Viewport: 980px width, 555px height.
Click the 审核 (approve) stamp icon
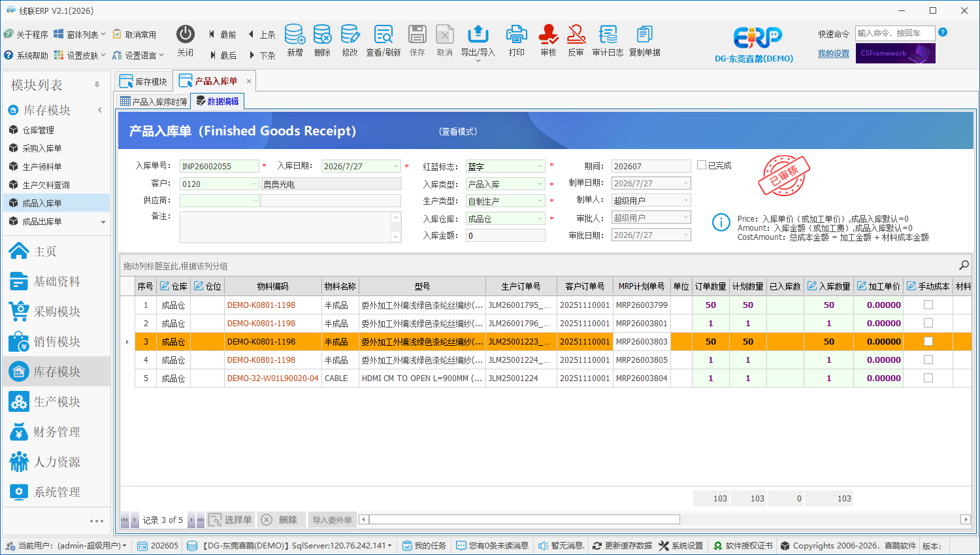click(548, 35)
